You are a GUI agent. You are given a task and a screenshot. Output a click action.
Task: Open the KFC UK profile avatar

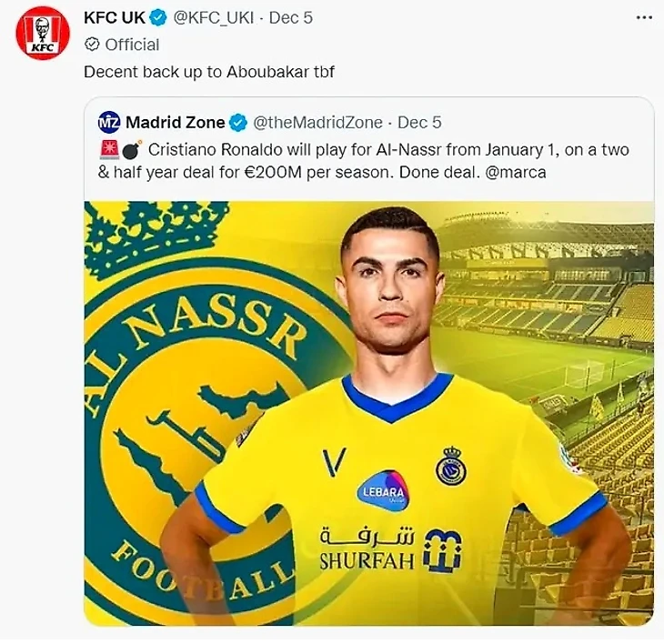pos(42,33)
